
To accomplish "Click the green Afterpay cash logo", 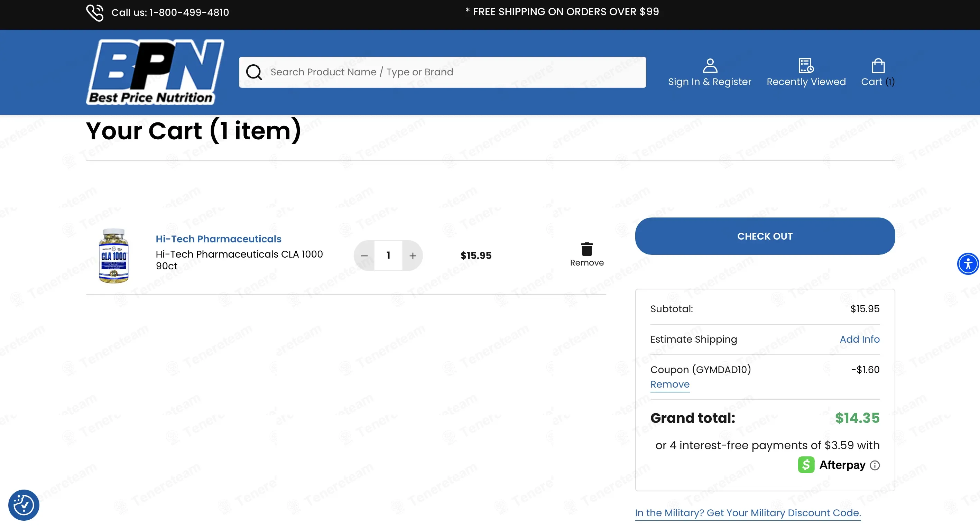I will coord(806,465).
